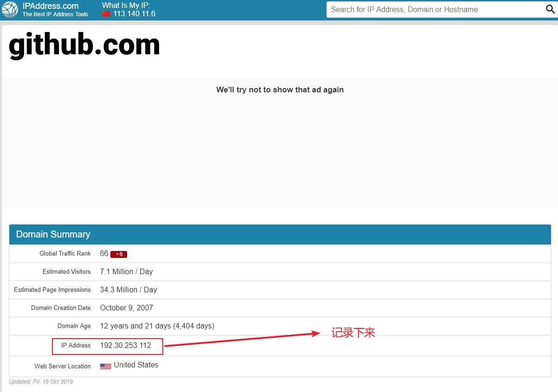The width and height of the screenshot is (558, 392).
Task: Click the Estimated Page Impressions label
Action: click(x=52, y=290)
